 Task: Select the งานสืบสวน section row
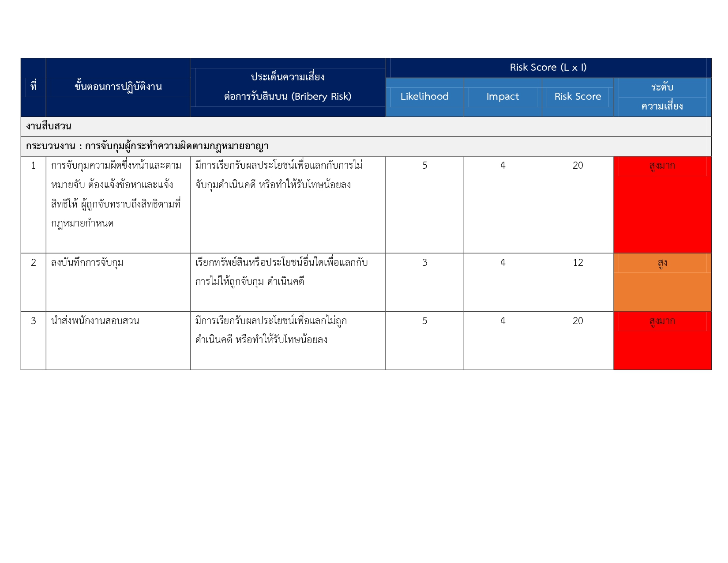coord(49,126)
